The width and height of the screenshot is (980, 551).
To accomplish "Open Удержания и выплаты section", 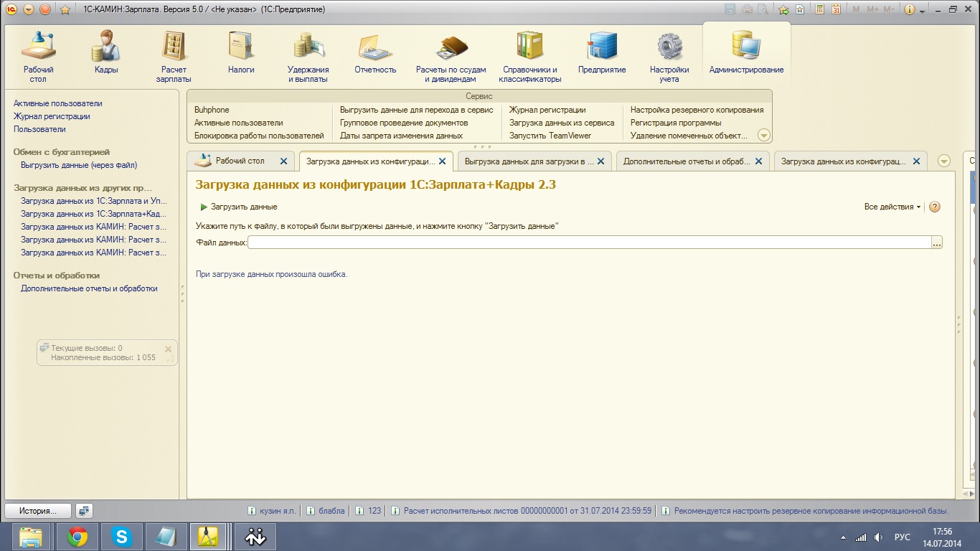I will pos(308,57).
